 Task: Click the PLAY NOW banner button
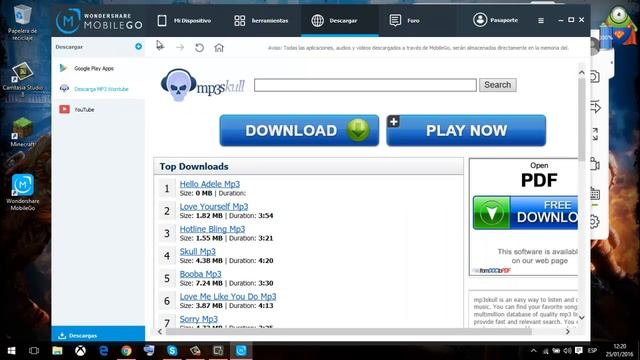tap(466, 131)
